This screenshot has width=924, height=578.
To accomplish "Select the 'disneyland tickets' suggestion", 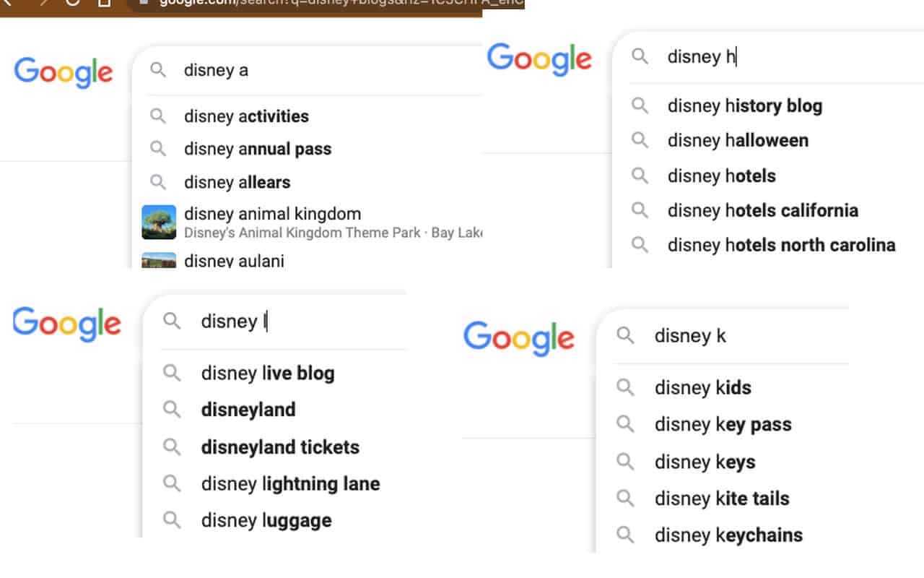I will [279, 447].
